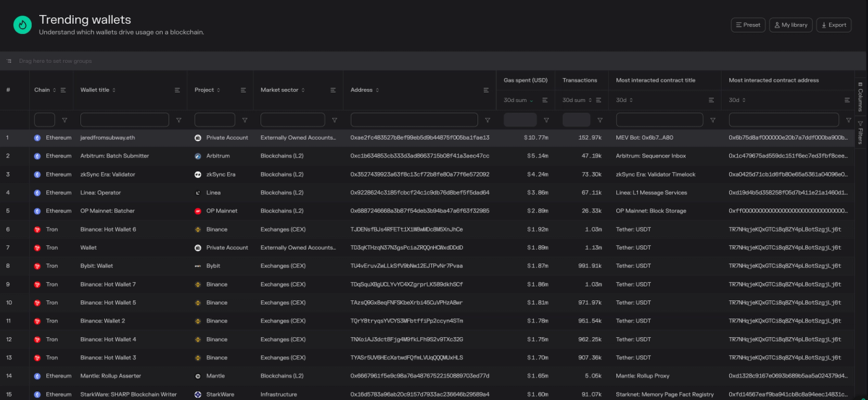Screen dimensions: 868x400
Task: Click filter funnel for Gas spent column
Action: pyautogui.click(x=546, y=120)
